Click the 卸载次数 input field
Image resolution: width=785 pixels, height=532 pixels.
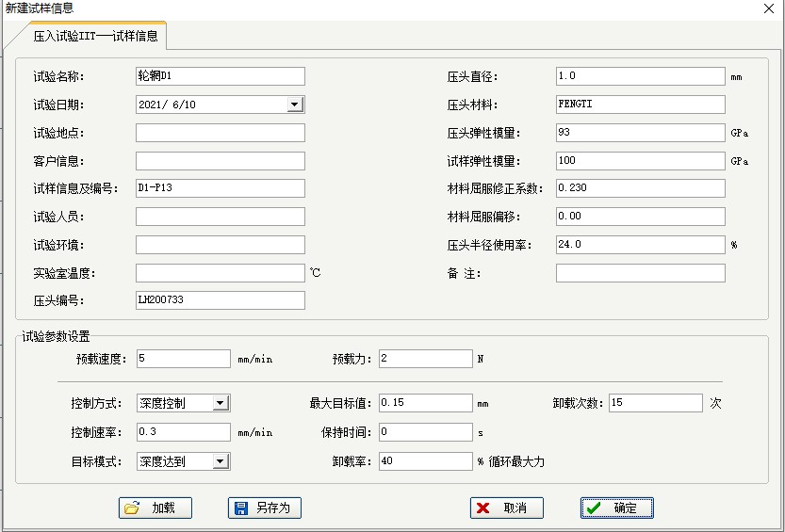point(655,403)
